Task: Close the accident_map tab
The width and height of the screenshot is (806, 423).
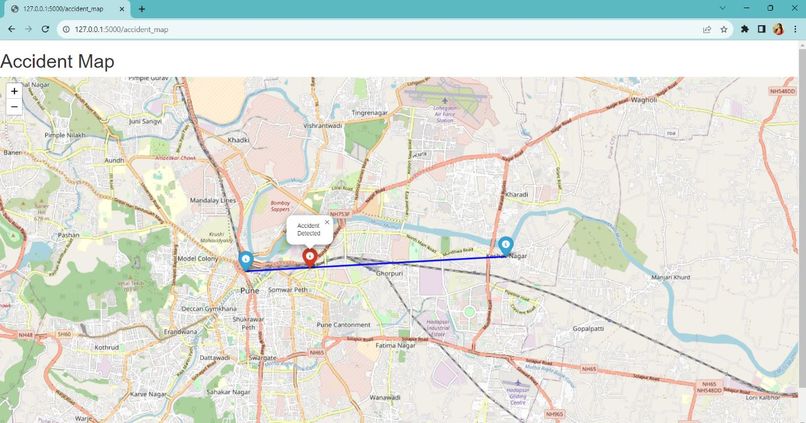Action: click(122, 9)
